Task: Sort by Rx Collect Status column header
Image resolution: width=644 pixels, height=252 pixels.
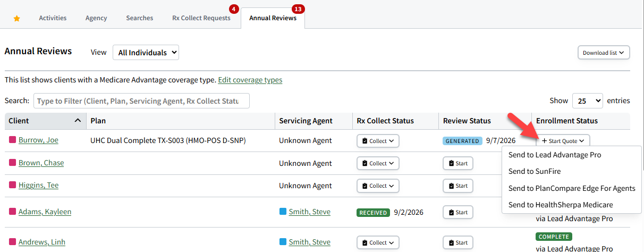Action: 395,121
